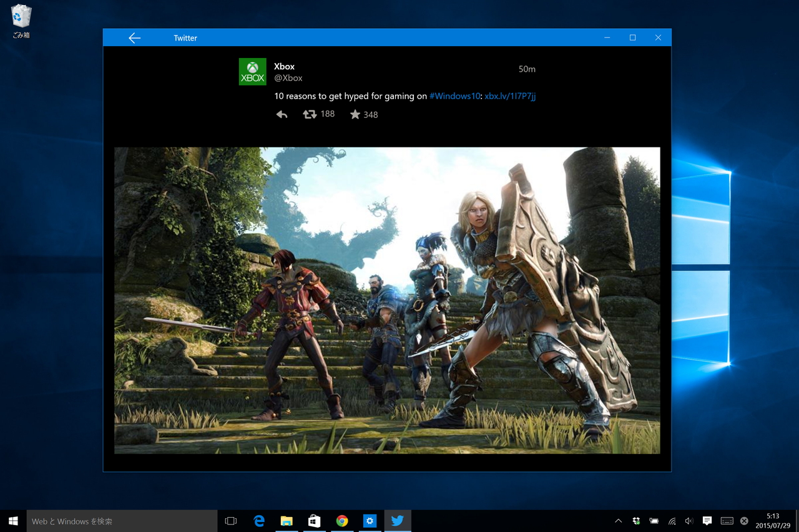
Task: View the tweet's game screenshot image
Action: click(x=387, y=301)
